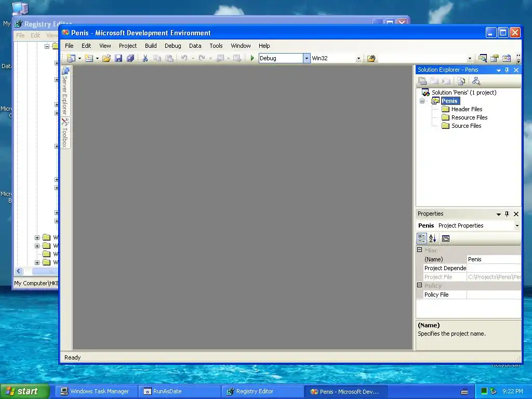Open the New Project icon dropdown arrow

point(79,58)
